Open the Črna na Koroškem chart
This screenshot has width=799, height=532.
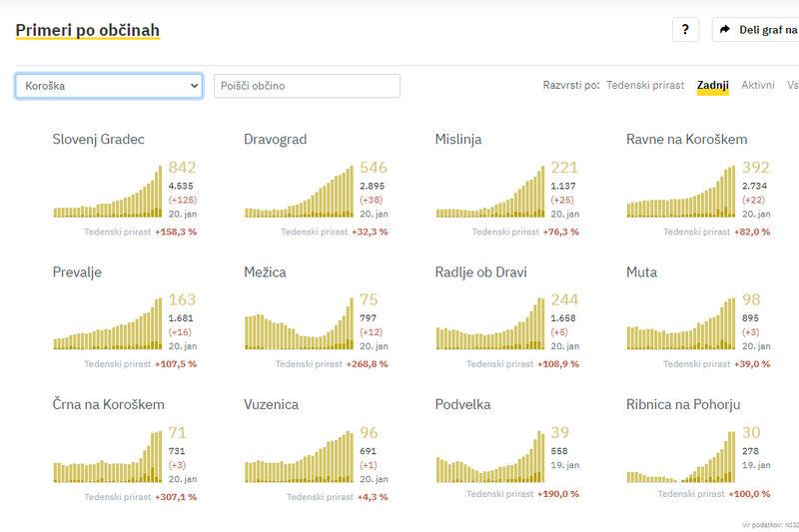click(107, 456)
